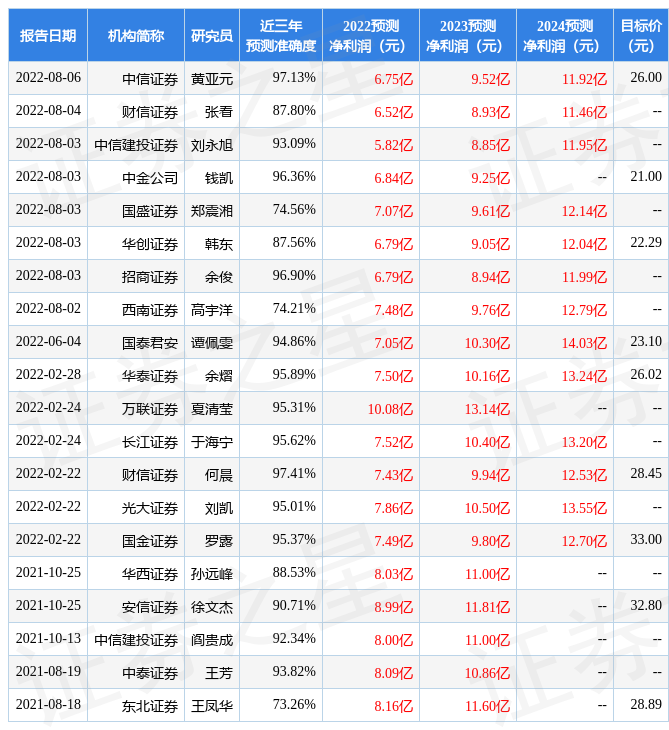Click target price 26.02
This screenshot has height=730, width=669.
click(646, 374)
